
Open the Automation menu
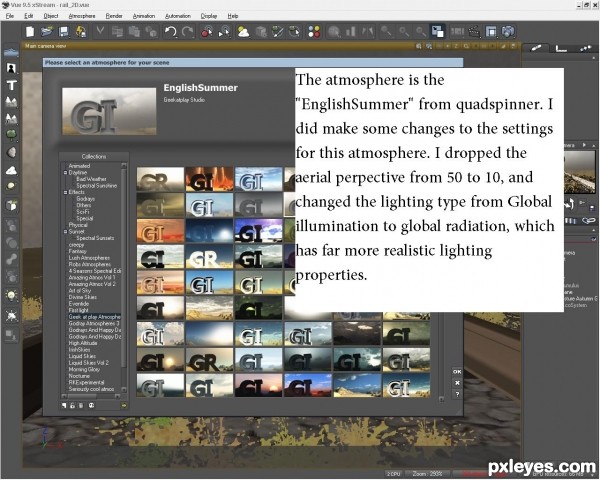(x=178, y=16)
